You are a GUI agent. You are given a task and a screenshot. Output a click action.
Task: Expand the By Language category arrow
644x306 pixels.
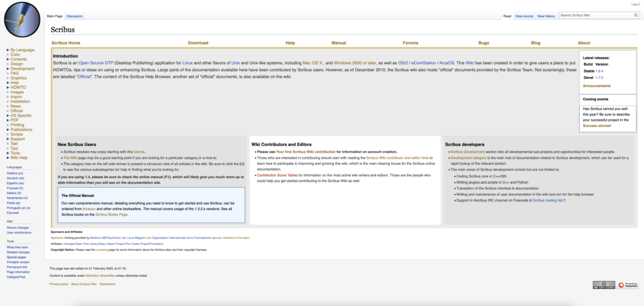pos(8,50)
